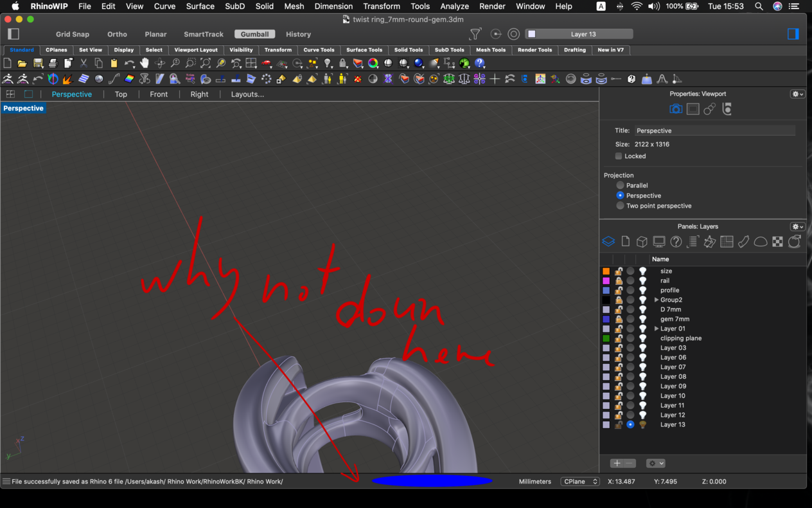
Task: Open the cube Object Properties panel icon
Action: (642, 242)
